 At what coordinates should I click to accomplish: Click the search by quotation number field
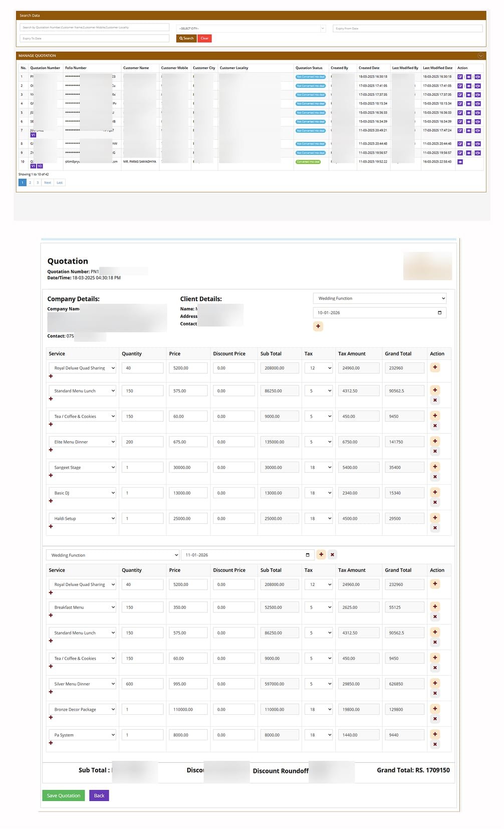[x=94, y=28]
